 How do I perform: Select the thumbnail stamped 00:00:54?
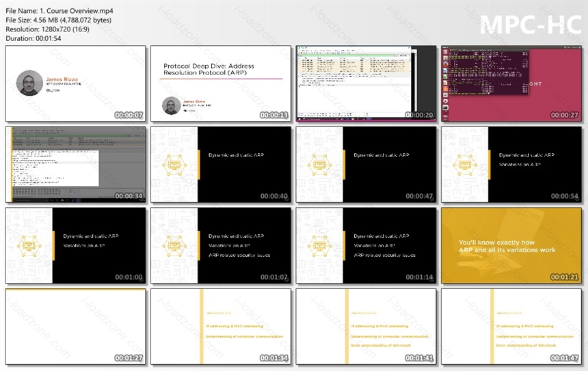[511, 165]
